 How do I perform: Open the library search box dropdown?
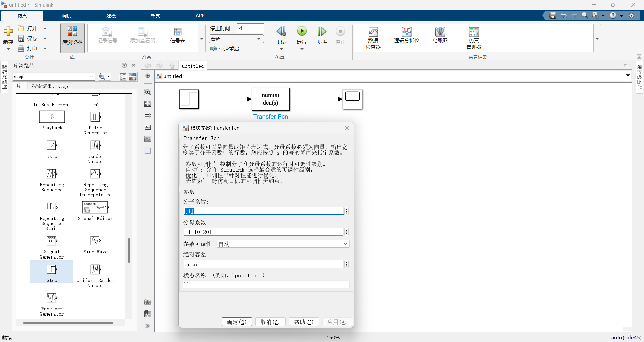pos(91,77)
